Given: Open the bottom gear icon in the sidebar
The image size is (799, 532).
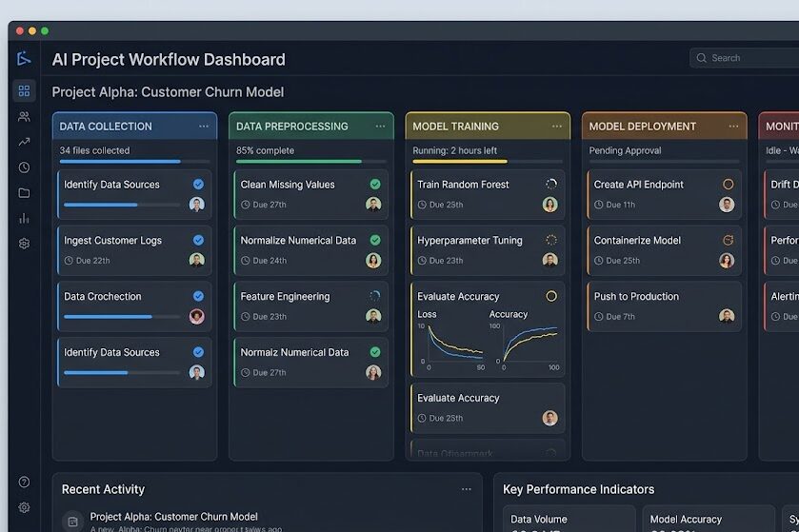Looking at the screenshot, I should pos(24,507).
